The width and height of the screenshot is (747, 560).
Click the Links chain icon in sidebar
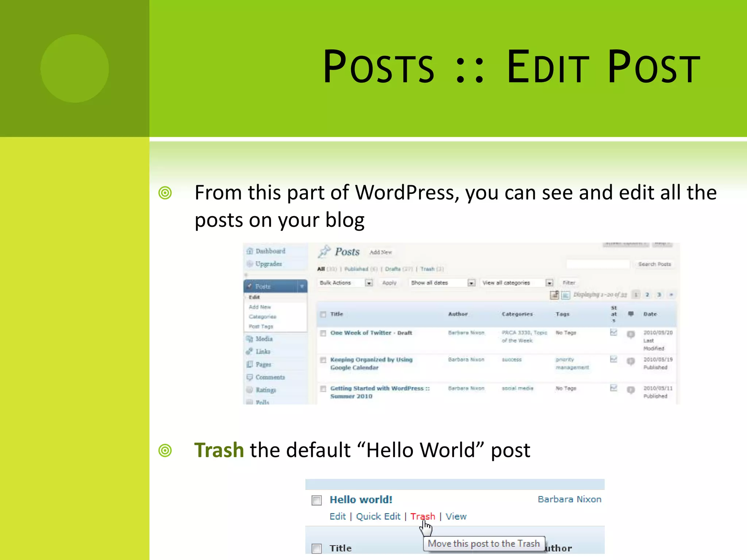(249, 351)
